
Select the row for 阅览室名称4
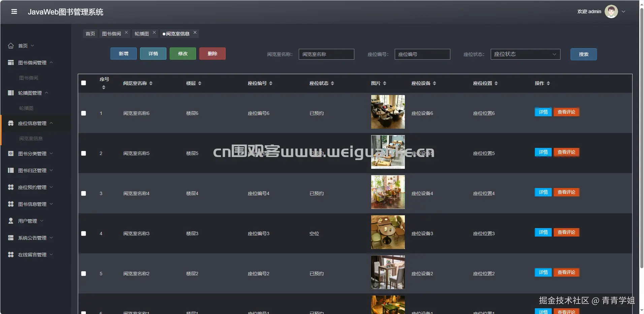pos(84,193)
